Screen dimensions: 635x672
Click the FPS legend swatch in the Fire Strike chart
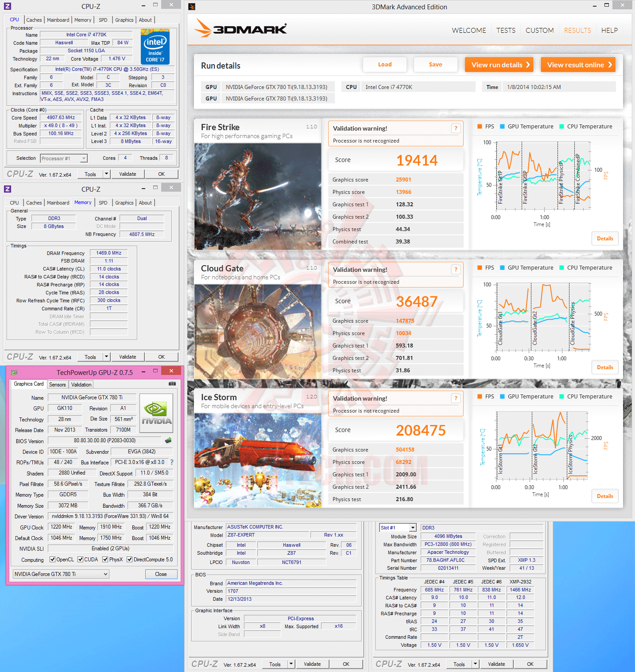tap(480, 127)
